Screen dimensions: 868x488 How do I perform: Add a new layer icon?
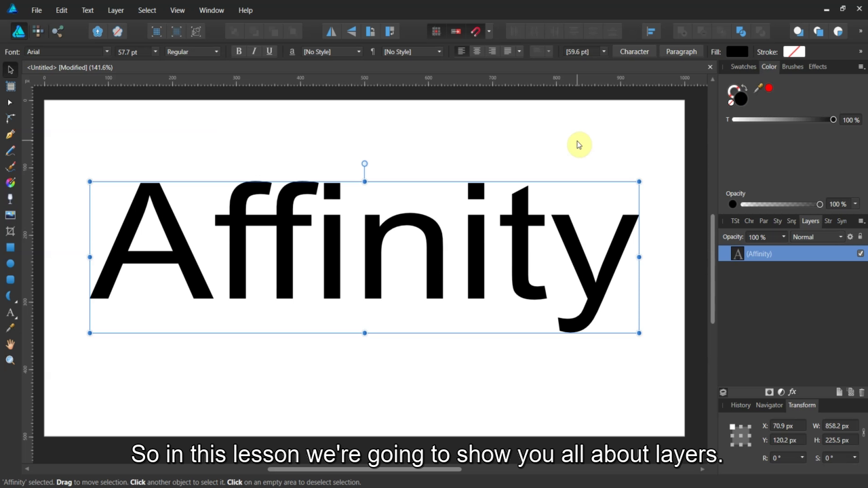839,392
